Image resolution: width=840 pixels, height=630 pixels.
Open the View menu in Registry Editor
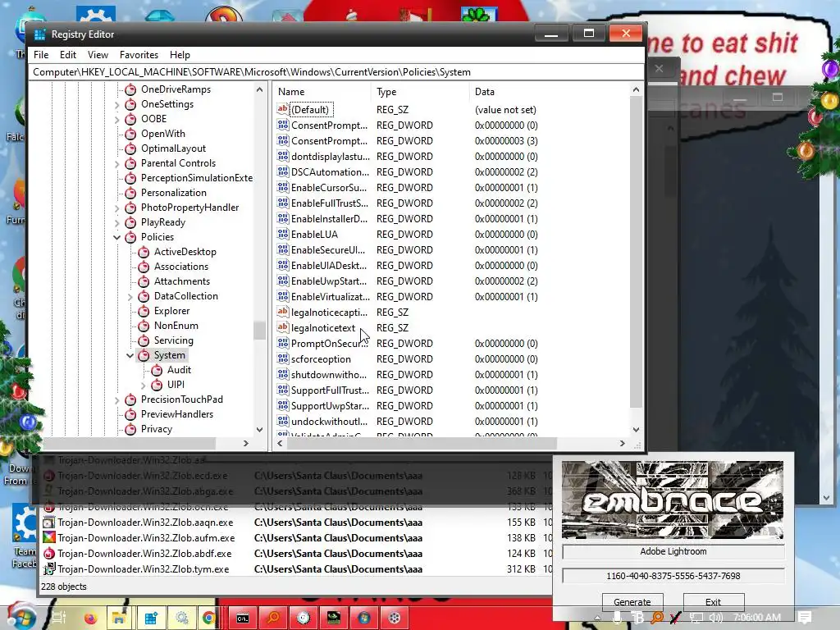point(98,55)
